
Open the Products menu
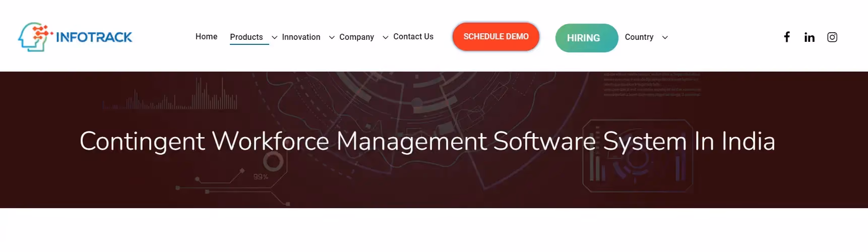point(246,37)
